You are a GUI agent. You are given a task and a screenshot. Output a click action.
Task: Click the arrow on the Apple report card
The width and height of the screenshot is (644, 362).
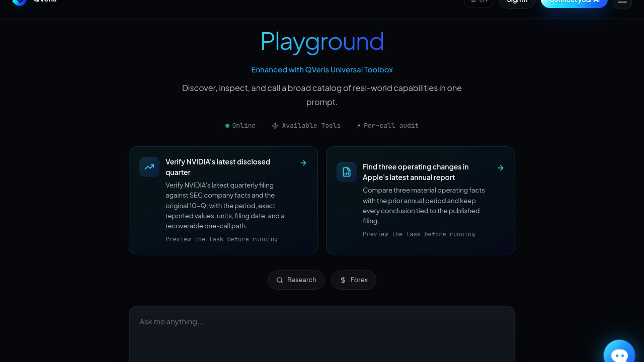coord(500,168)
